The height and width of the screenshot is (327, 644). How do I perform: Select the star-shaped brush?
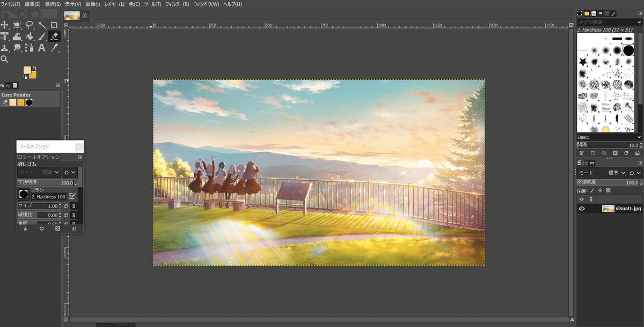pyautogui.click(x=583, y=63)
